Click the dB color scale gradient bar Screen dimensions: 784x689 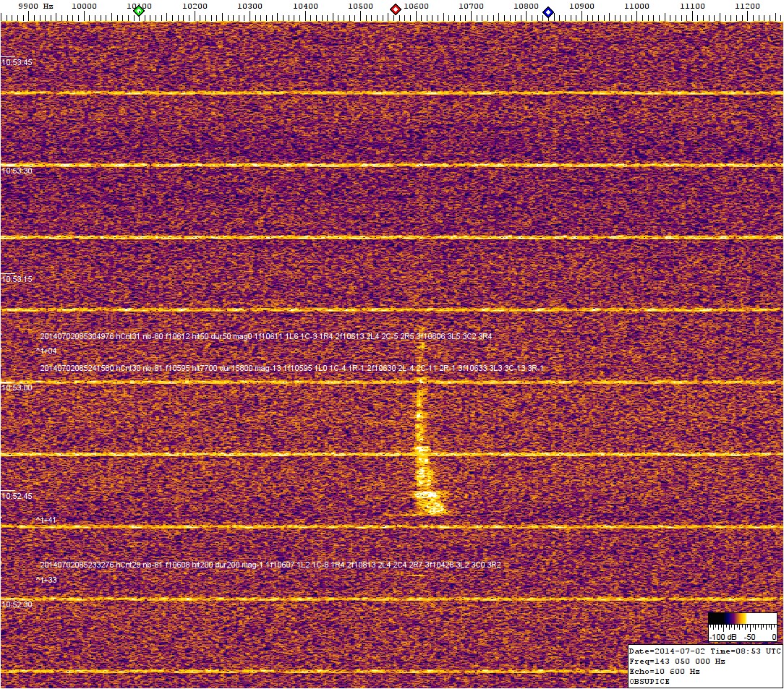(x=742, y=618)
